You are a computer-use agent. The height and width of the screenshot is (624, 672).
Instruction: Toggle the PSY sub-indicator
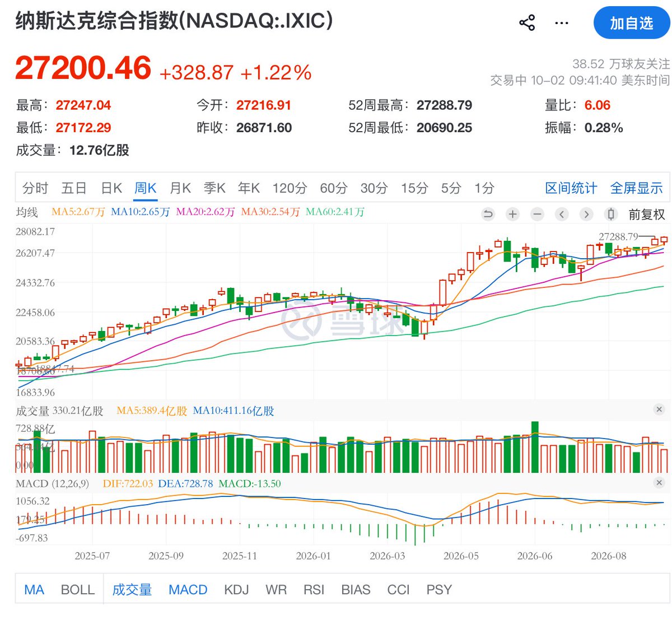pos(439,590)
